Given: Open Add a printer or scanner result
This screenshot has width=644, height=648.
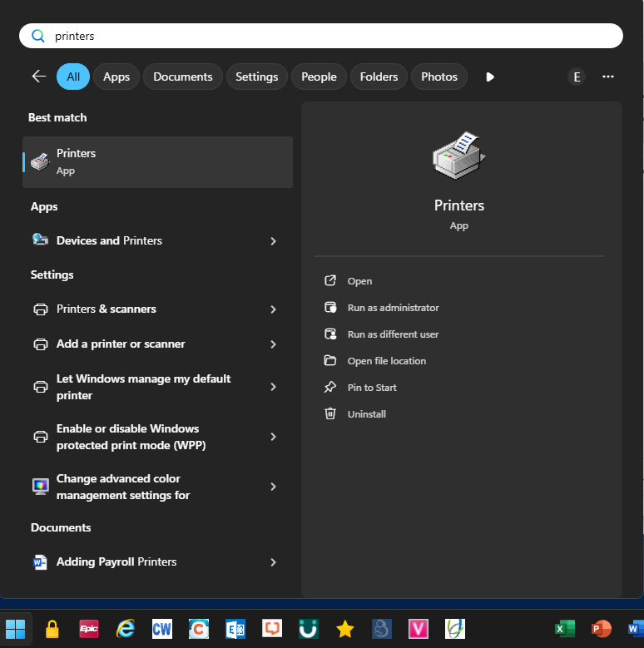Looking at the screenshot, I should coord(157,344).
